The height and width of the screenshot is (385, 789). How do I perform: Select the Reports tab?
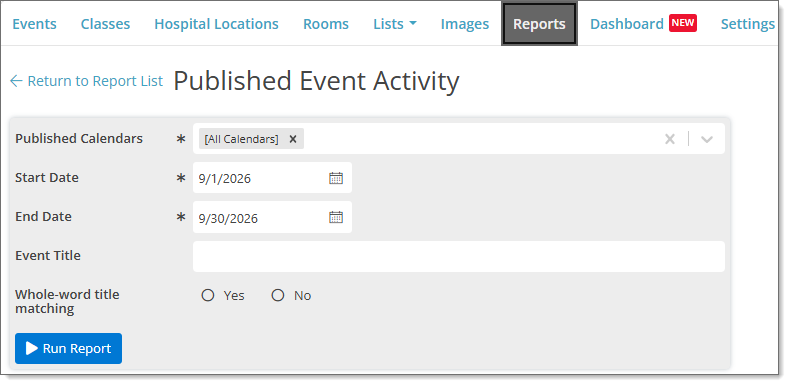539,24
